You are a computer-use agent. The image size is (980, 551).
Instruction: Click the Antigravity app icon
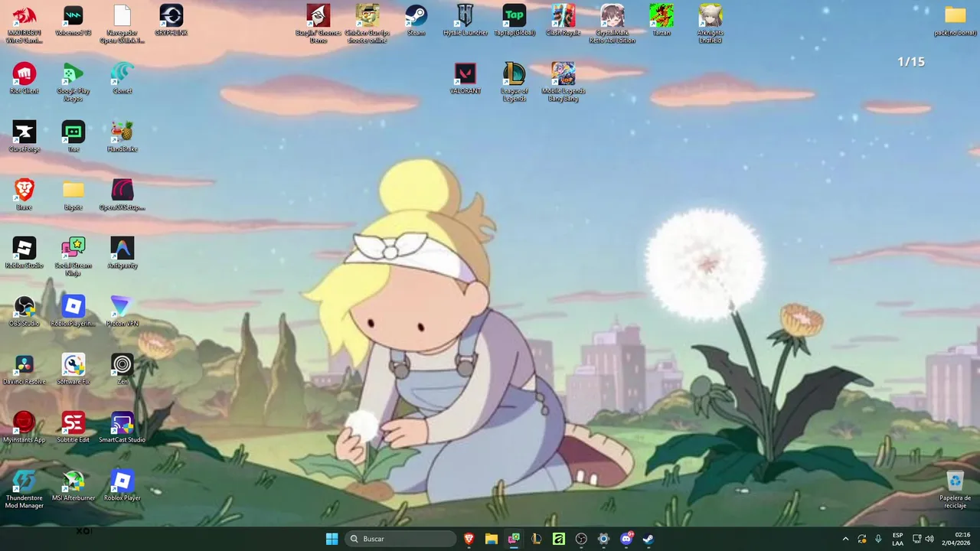coord(122,253)
